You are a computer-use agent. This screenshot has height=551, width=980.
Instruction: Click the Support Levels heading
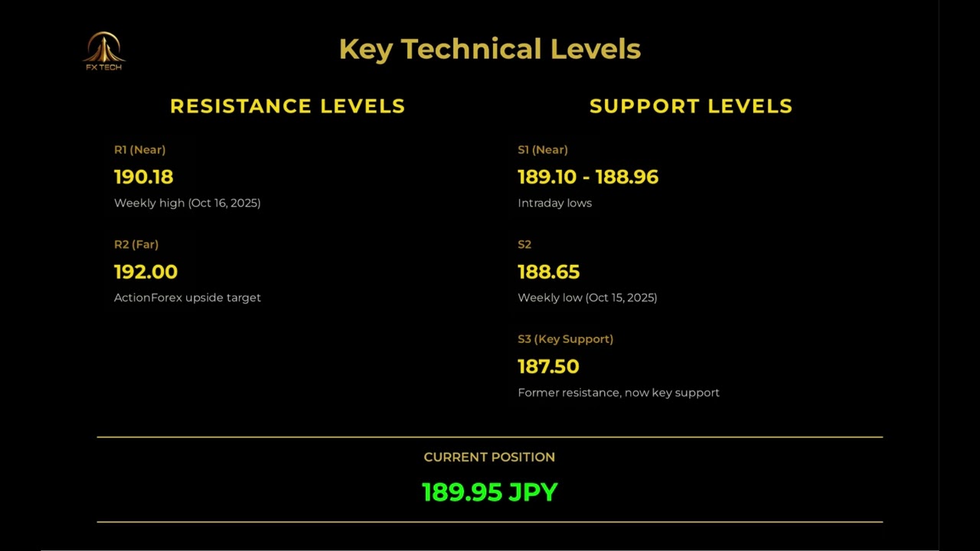691,106
